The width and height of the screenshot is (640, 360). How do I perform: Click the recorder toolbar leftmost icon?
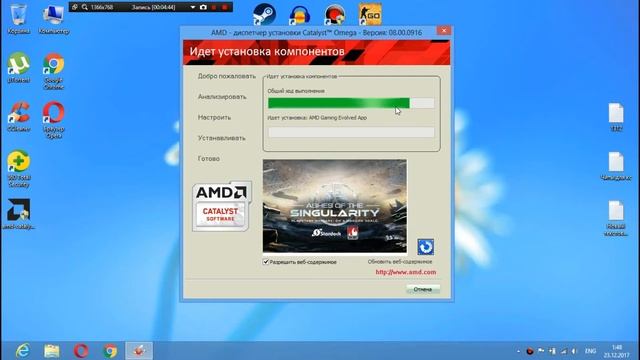click(x=75, y=7)
